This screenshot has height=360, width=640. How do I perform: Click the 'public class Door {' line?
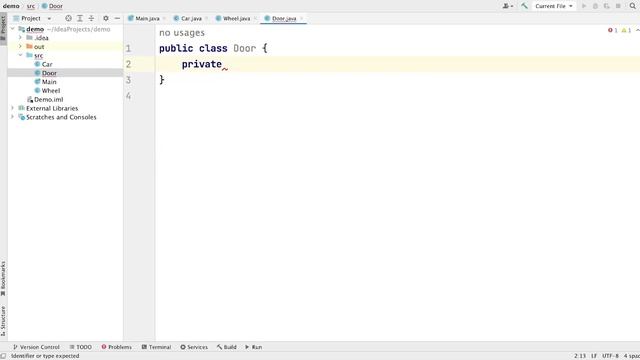click(213, 48)
